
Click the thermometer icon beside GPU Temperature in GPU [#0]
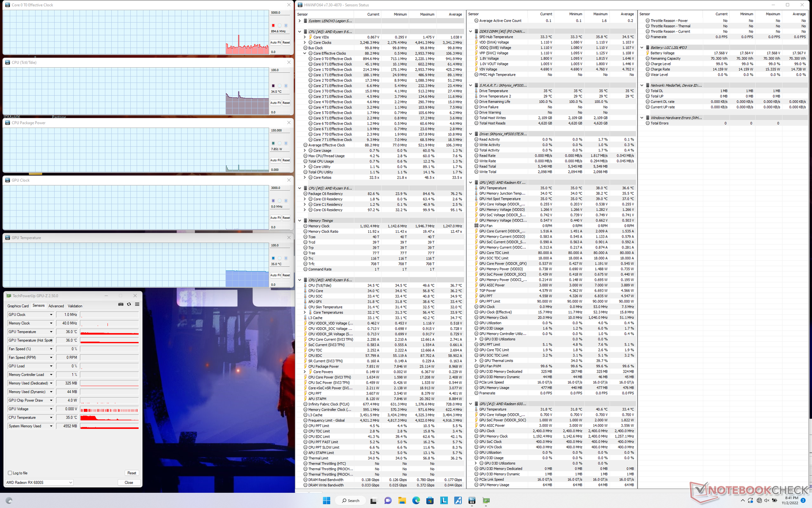coord(476,188)
